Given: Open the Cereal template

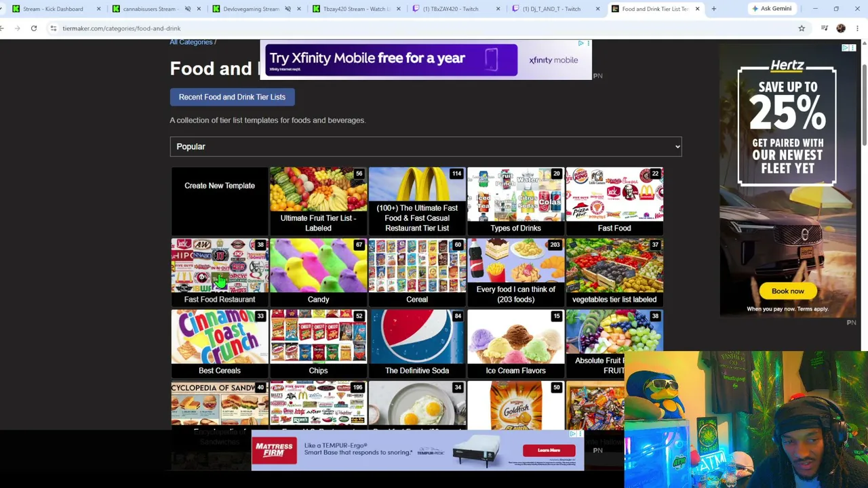Looking at the screenshot, I should [x=417, y=272].
